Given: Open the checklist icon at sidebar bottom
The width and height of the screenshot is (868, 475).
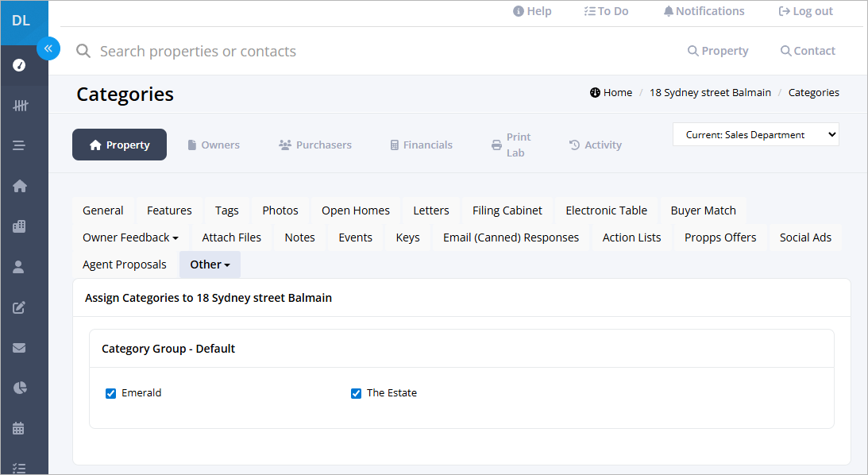Looking at the screenshot, I should 19,469.
